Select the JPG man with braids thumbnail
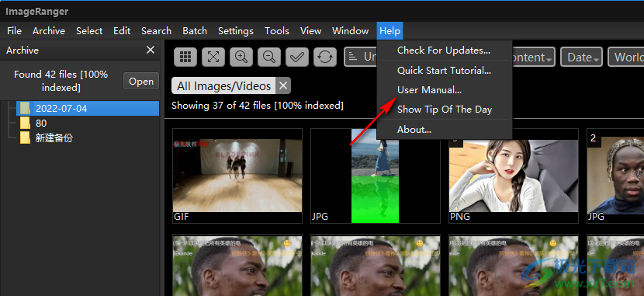 click(x=615, y=176)
